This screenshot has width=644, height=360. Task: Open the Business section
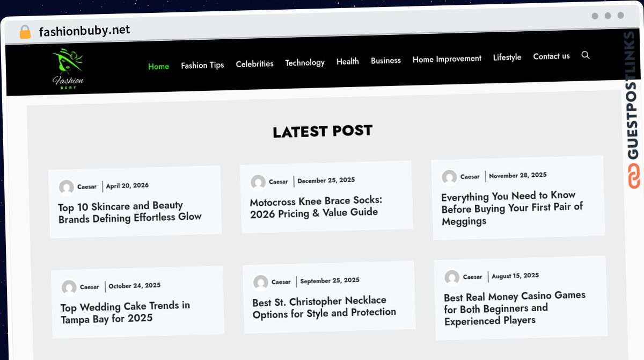(x=386, y=61)
